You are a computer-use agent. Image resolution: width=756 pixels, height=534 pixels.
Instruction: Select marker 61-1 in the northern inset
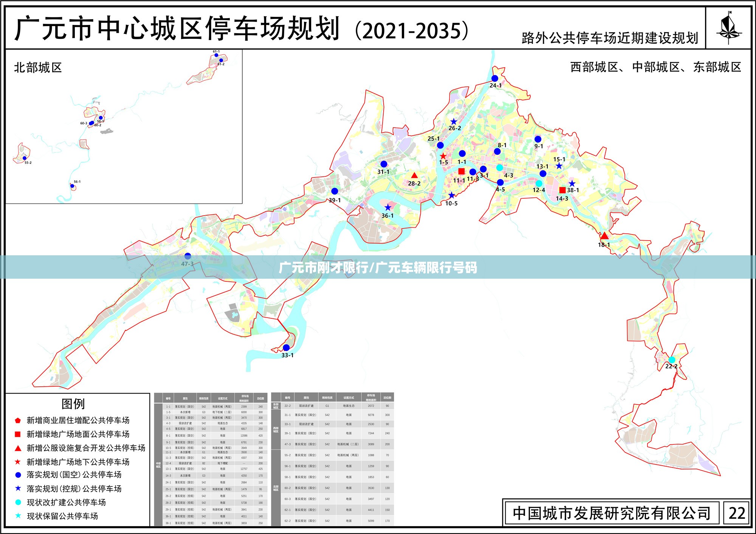coord(216,55)
